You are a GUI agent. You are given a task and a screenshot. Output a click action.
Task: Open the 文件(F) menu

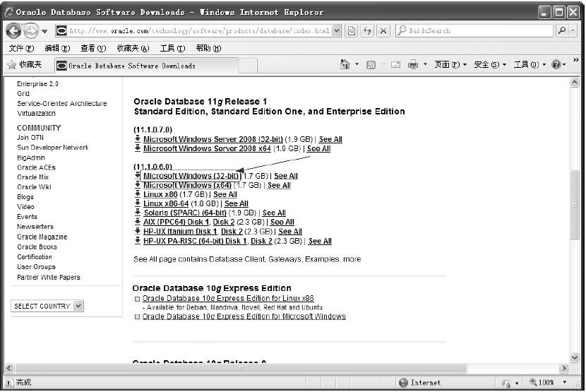point(21,48)
